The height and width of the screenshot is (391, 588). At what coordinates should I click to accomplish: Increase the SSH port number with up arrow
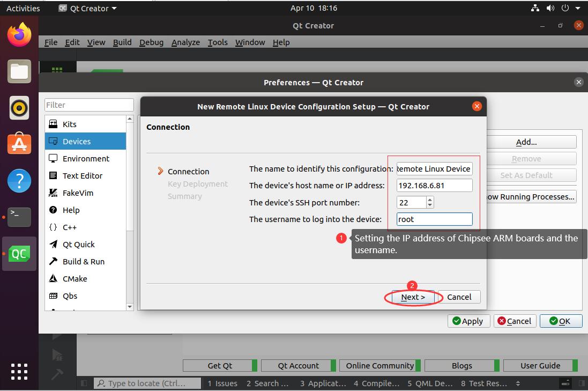coord(430,199)
